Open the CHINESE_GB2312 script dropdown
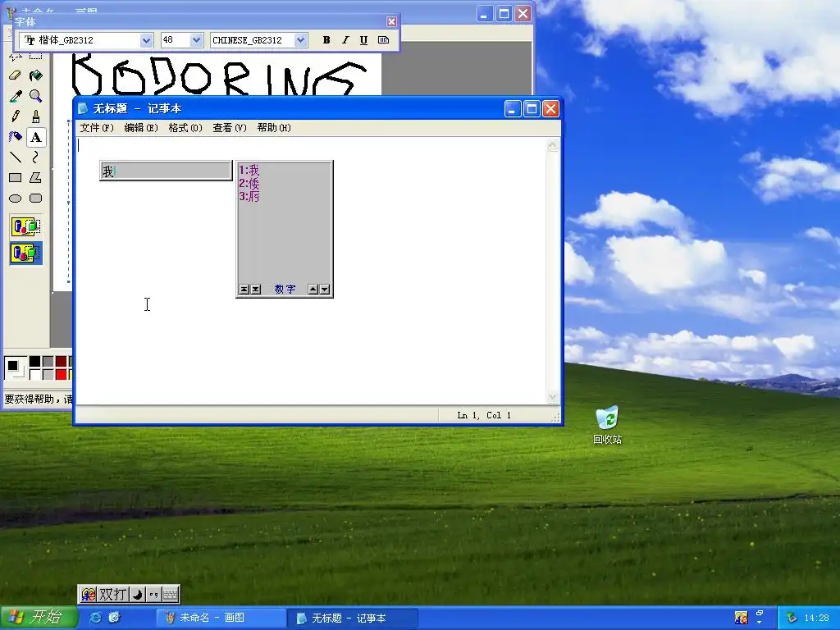The width and height of the screenshot is (840, 630). coord(300,40)
